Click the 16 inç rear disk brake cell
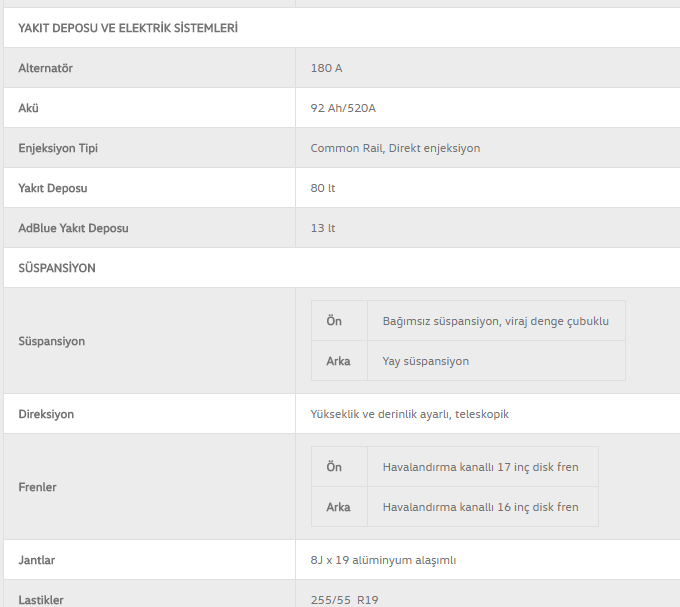This screenshot has height=607, width=680. click(481, 507)
